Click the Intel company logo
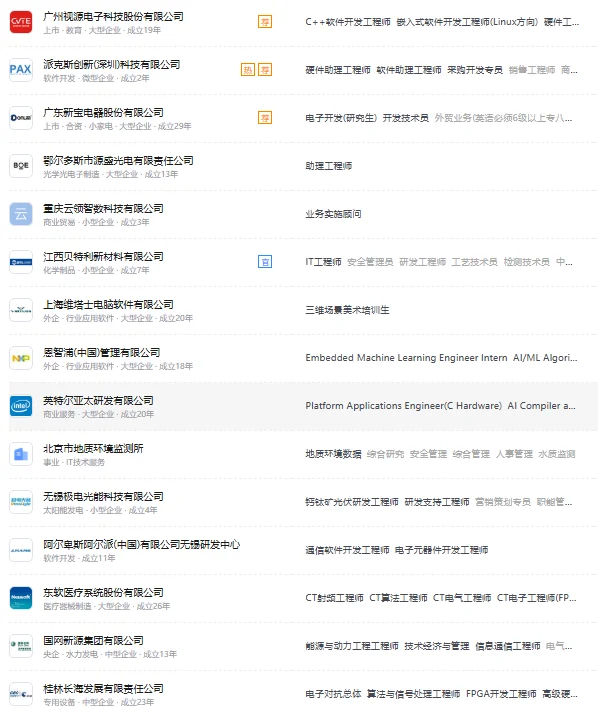The height and width of the screenshot is (714, 598). (x=21, y=406)
